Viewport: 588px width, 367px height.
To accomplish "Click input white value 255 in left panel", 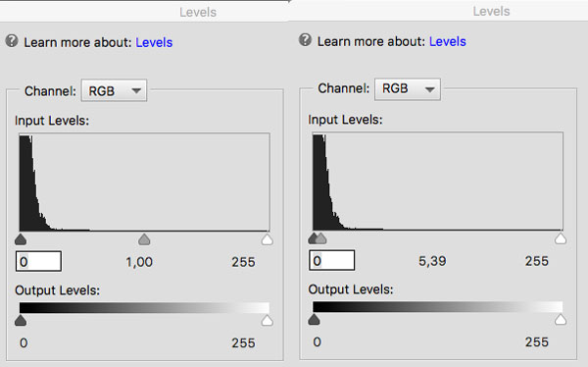I will (x=243, y=262).
